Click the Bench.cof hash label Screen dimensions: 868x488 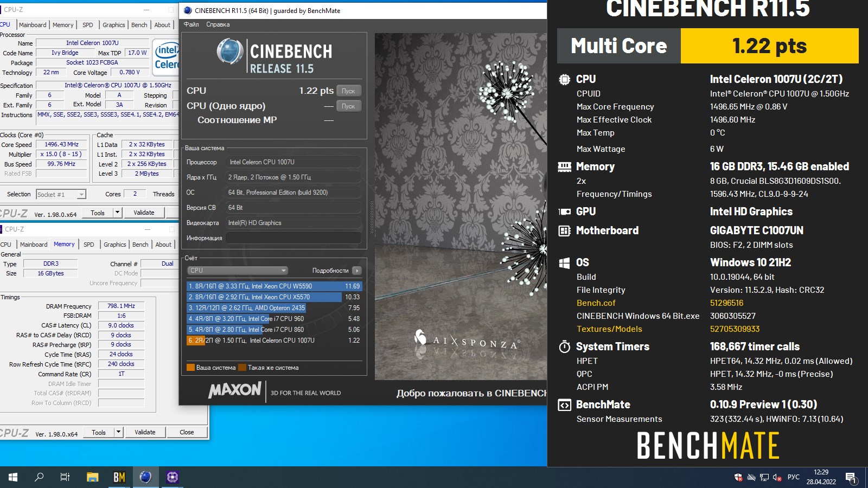pyautogui.click(x=596, y=303)
